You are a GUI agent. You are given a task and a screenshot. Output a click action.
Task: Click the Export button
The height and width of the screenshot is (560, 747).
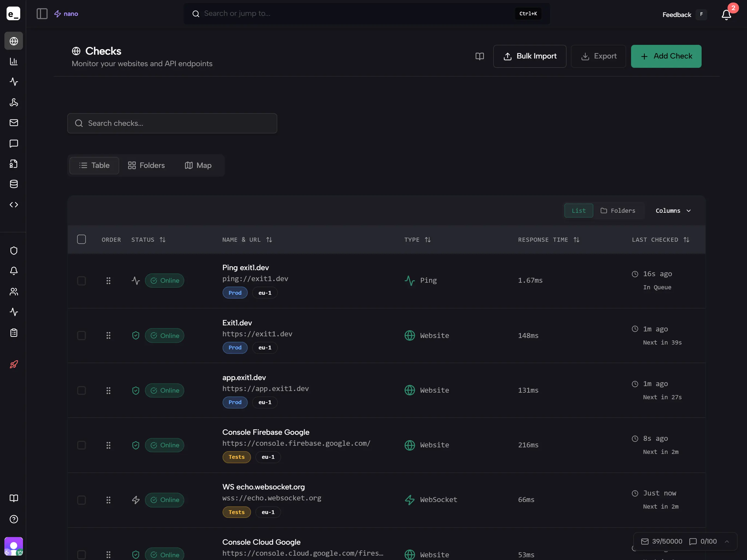coord(598,56)
